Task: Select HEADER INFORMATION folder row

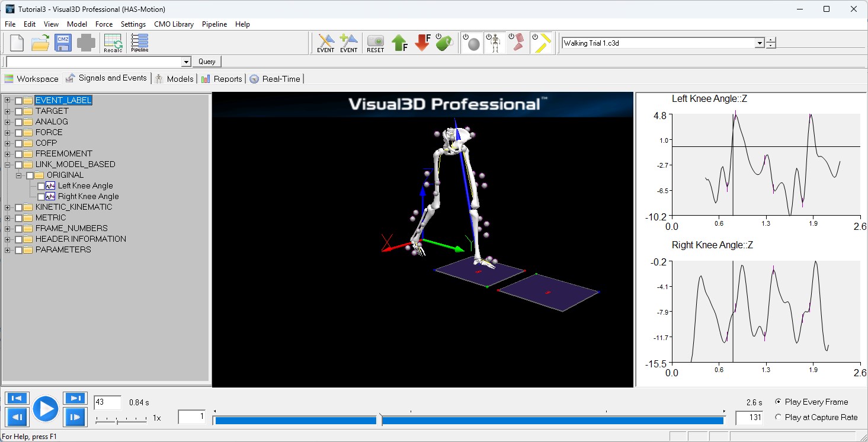Action: pos(81,239)
